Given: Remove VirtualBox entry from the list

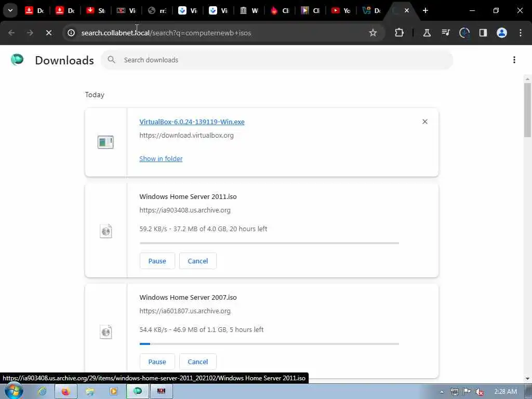Looking at the screenshot, I should pyautogui.click(x=424, y=122).
